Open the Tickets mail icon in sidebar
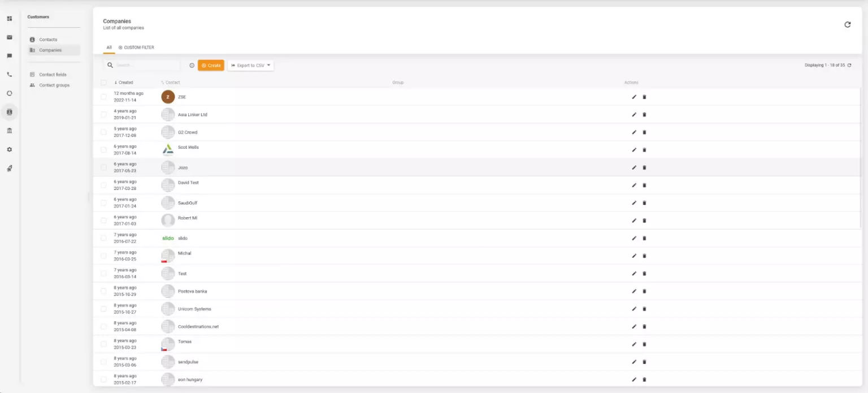 tap(9, 37)
